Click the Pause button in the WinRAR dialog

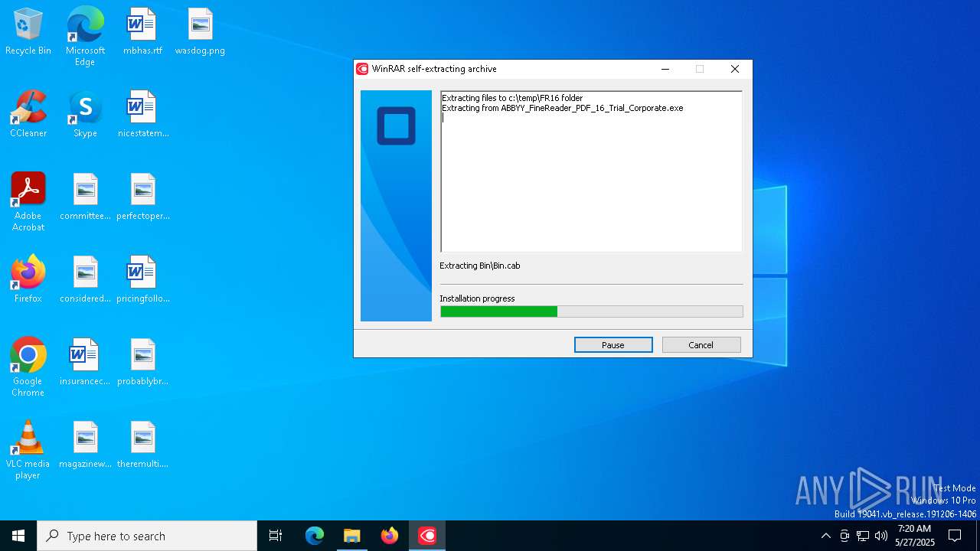pyautogui.click(x=613, y=345)
